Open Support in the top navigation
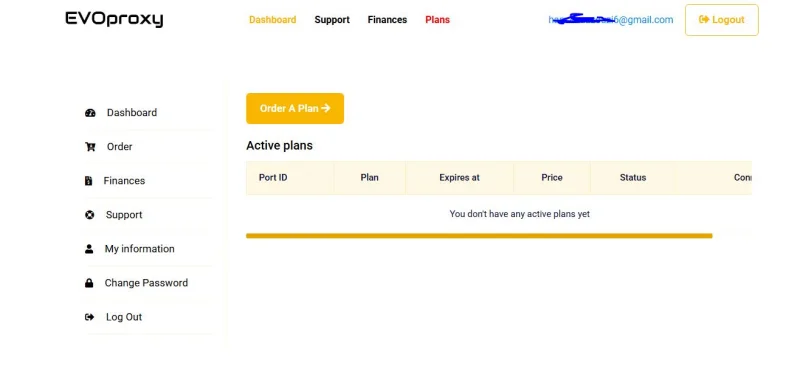The image size is (800, 366). [x=332, y=20]
